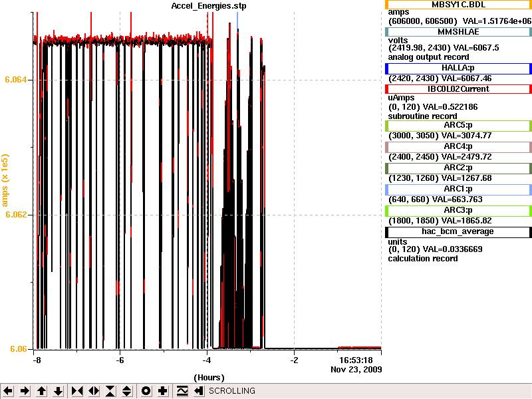
Task: Select the HALLA:p curve legend button
Action: coord(458,68)
